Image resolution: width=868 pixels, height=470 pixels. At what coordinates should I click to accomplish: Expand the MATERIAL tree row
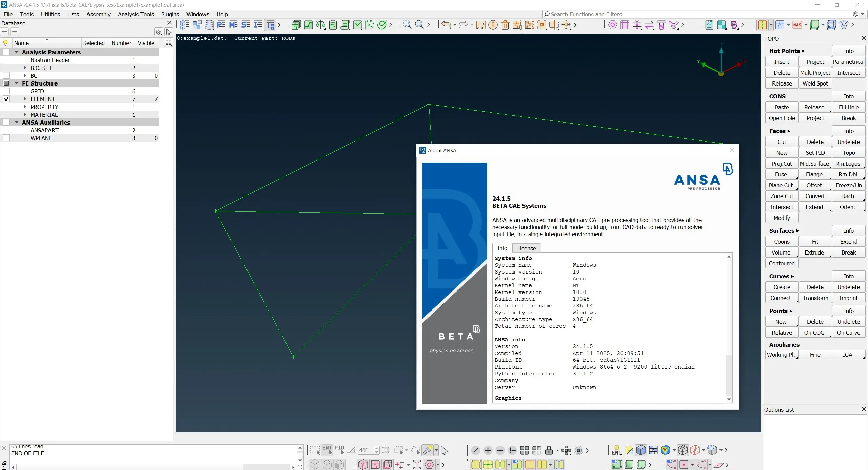25,115
